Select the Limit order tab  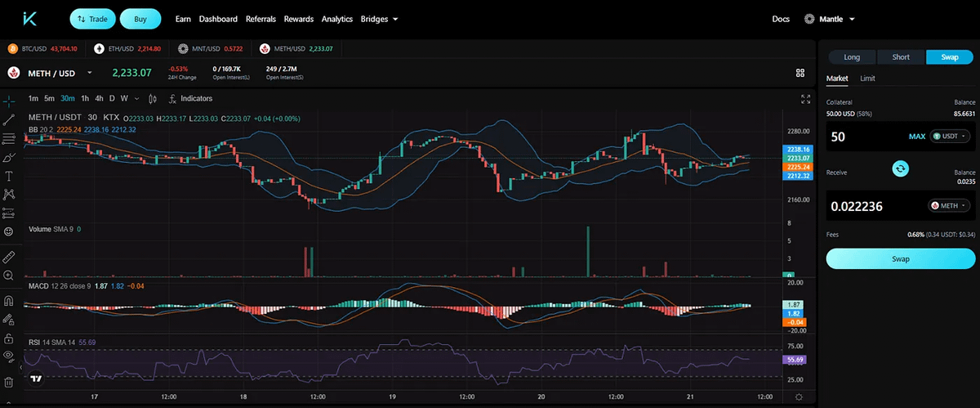click(867, 78)
